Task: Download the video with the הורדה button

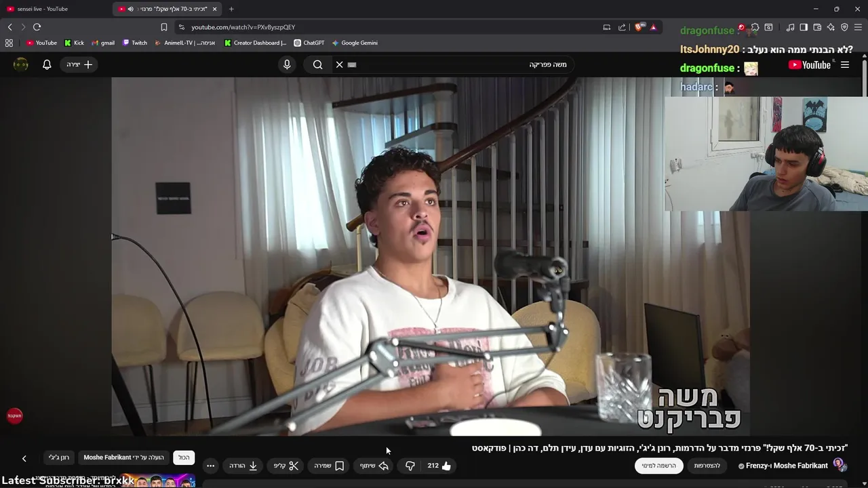Action: tap(243, 466)
